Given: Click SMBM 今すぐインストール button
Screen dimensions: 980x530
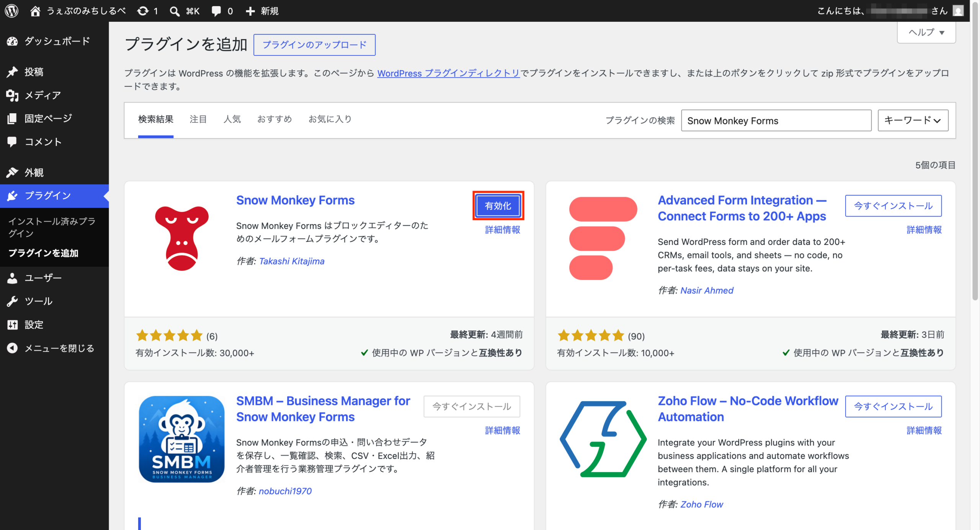Looking at the screenshot, I should coord(472,406).
